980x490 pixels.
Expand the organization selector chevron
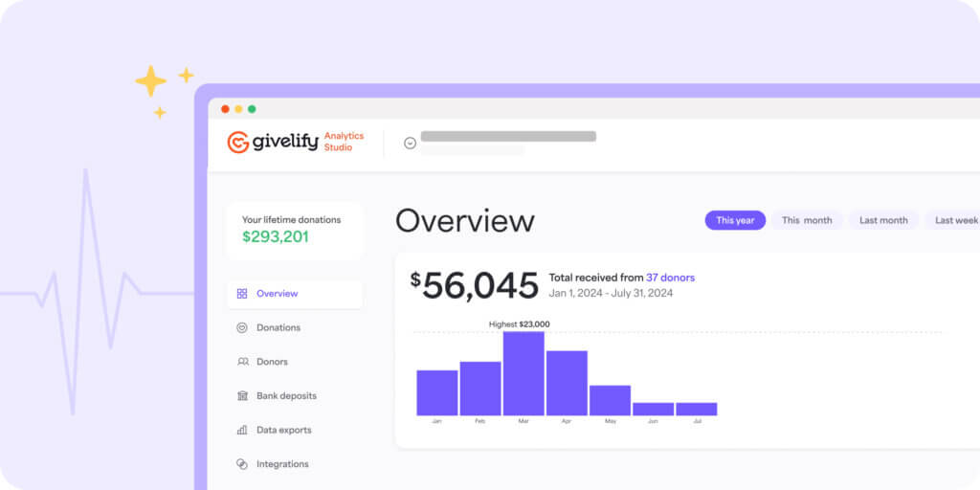click(410, 143)
